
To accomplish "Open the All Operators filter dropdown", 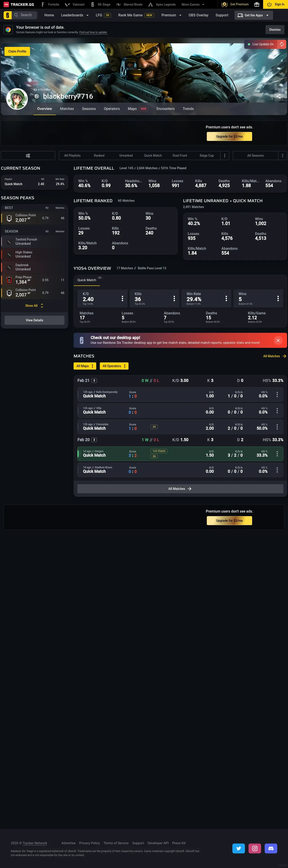I will click(x=114, y=366).
